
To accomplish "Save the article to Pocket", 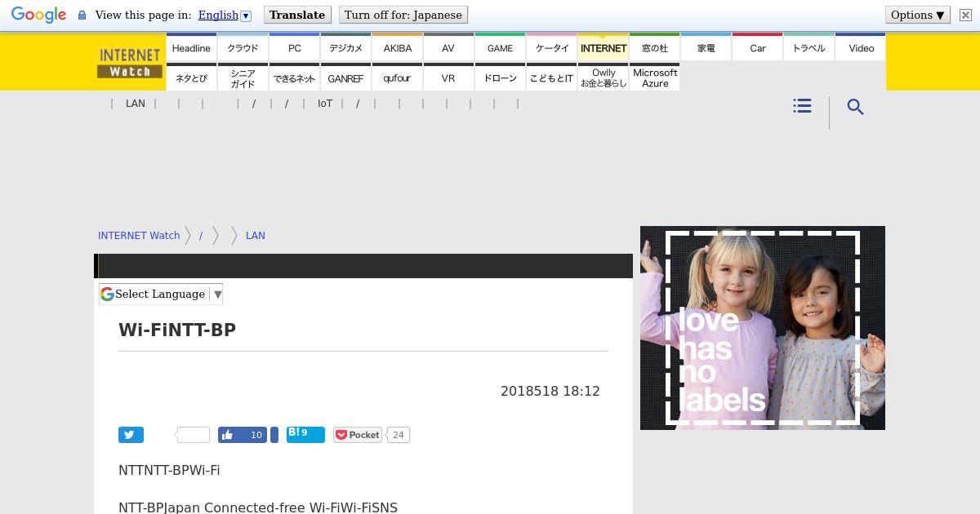I will click(x=358, y=435).
